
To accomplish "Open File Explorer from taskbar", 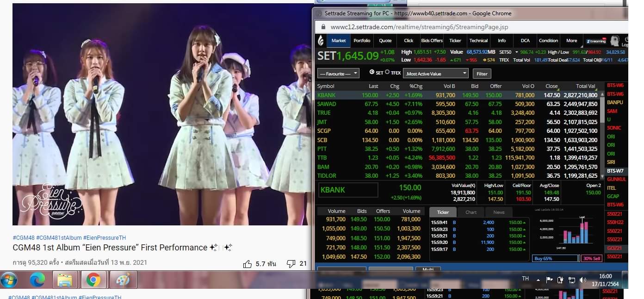I will click(x=65, y=280).
